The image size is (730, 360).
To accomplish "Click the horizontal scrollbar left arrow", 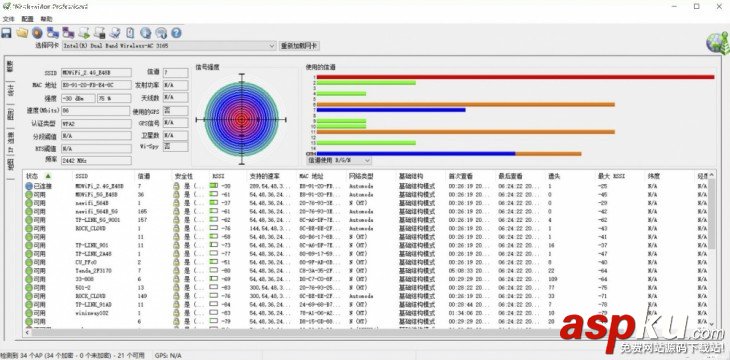I will [27, 333].
